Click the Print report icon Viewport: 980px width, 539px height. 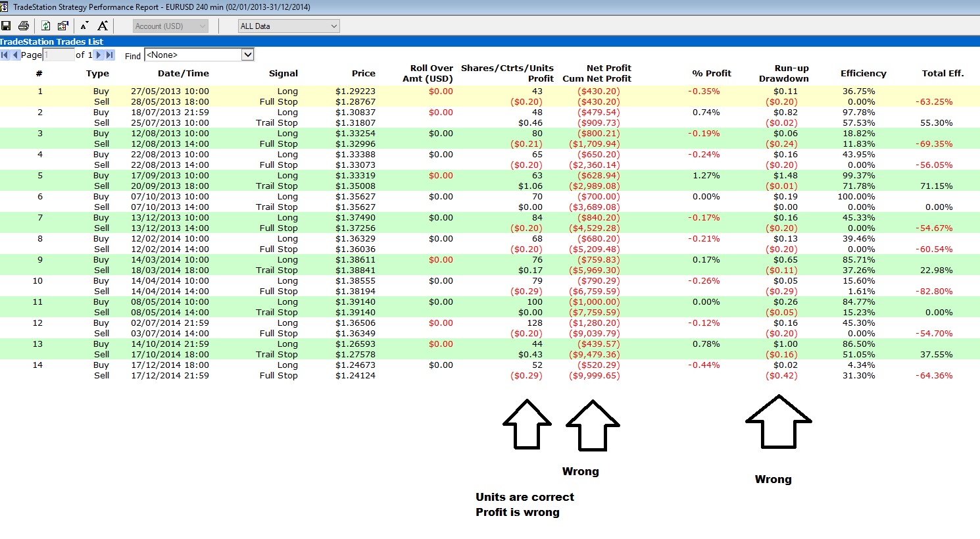pyautogui.click(x=24, y=26)
